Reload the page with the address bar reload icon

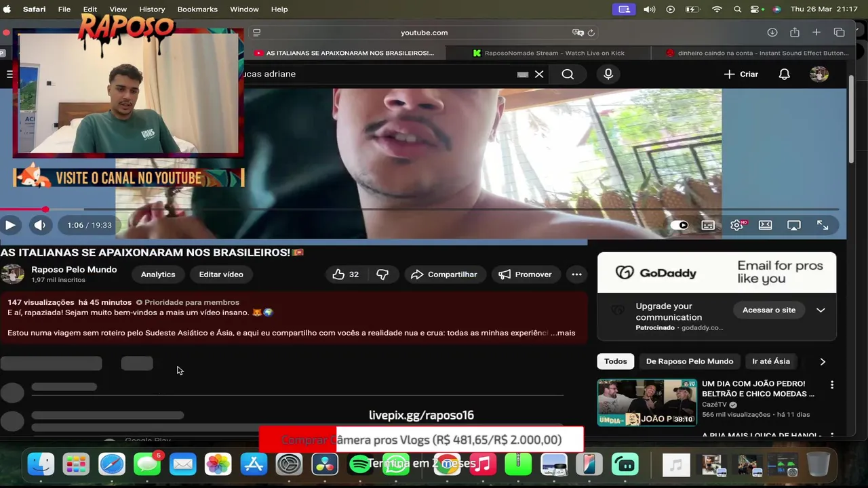591,33
